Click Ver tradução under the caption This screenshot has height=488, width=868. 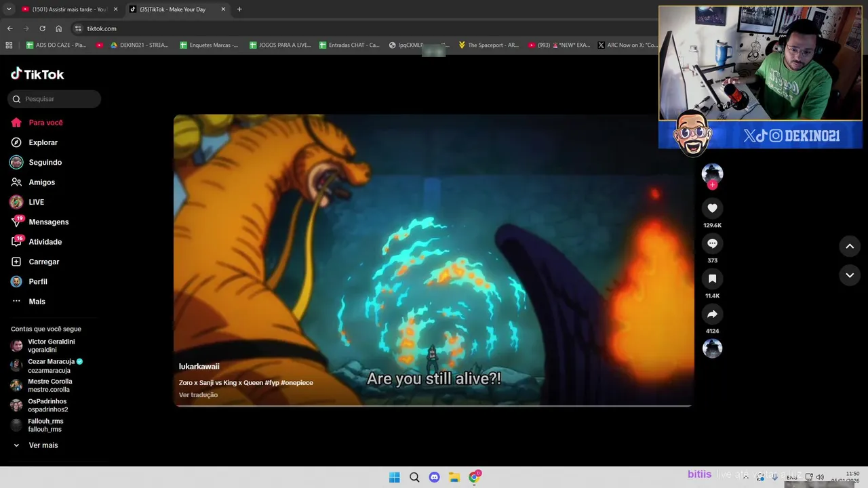[x=198, y=395]
